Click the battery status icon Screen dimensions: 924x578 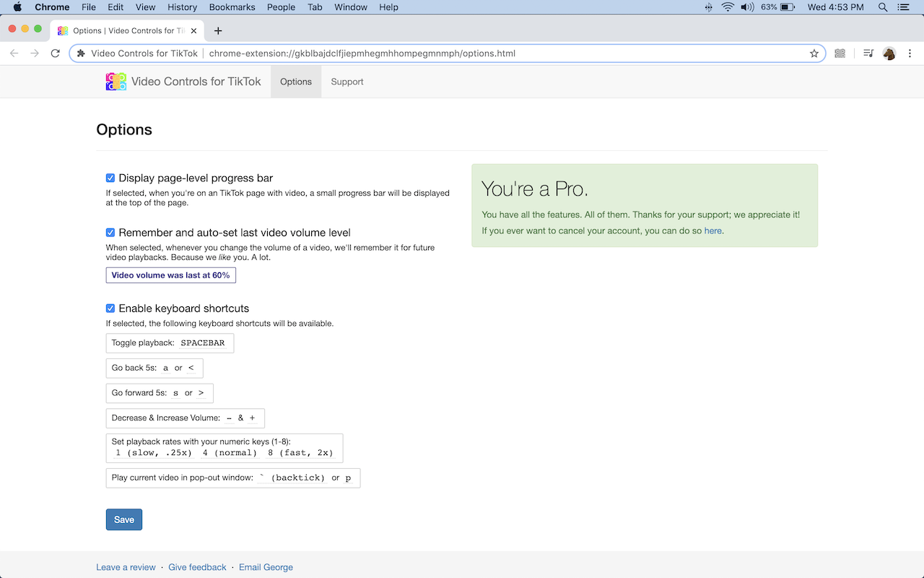[788, 7]
